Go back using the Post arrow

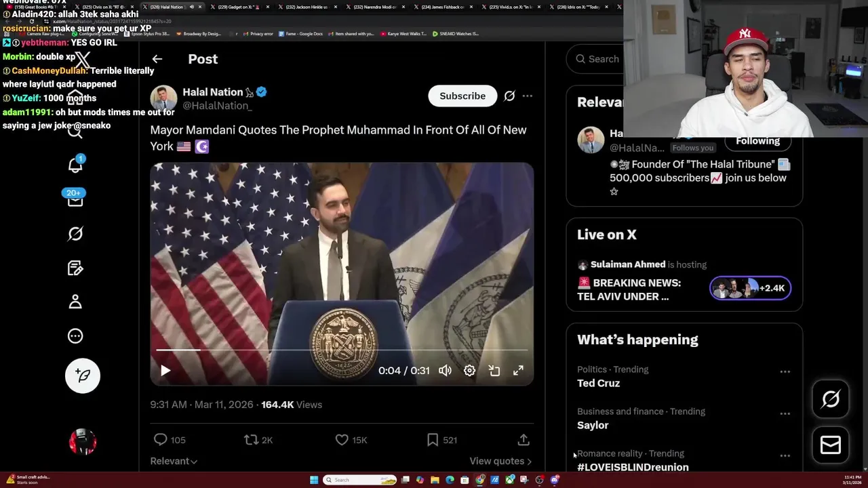tap(157, 59)
